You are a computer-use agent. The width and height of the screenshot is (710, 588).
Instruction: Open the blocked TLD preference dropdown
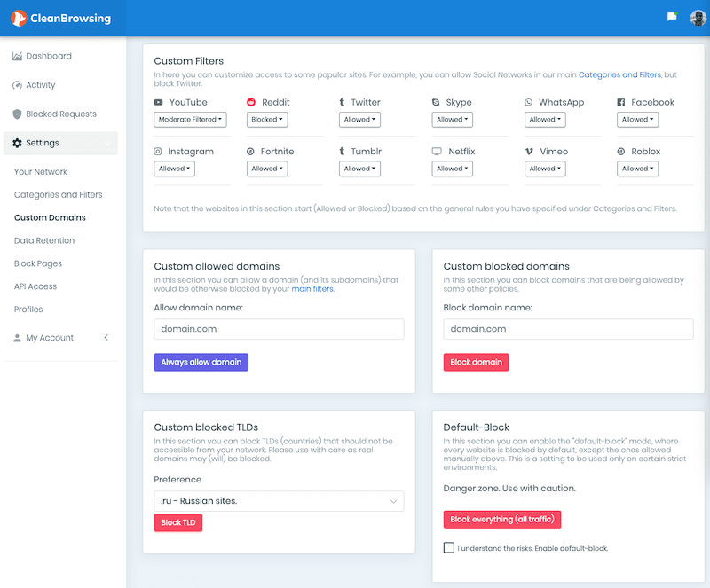pos(279,501)
